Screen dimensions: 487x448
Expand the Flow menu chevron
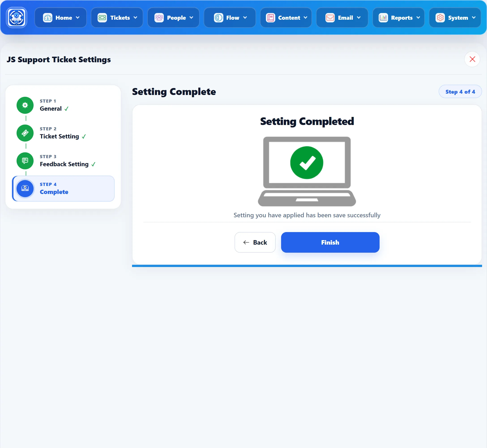245,18
